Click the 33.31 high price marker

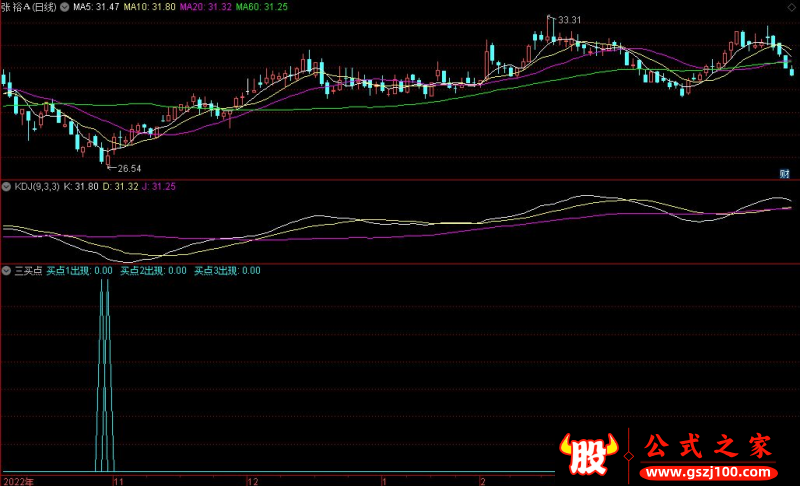569,19
